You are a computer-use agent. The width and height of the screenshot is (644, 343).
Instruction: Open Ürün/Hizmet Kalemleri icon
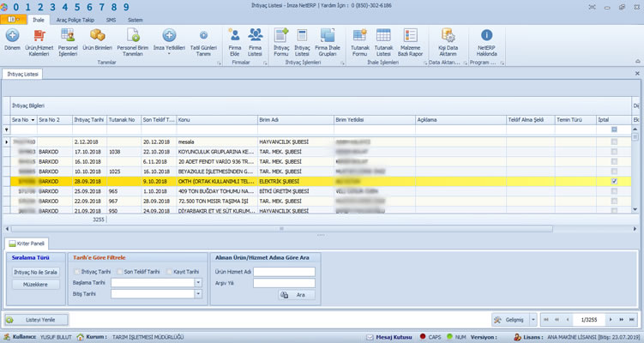pos(39,36)
